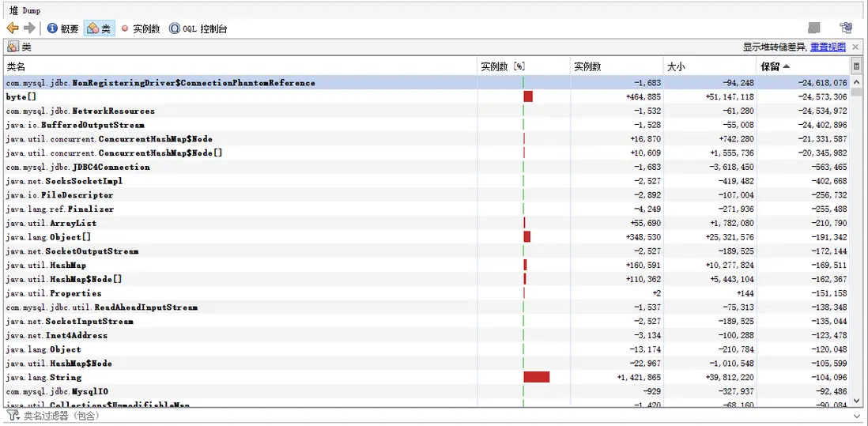
Task: Toggle sort order on 保留 column
Action: pyautogui.click(x=803, y=67)
